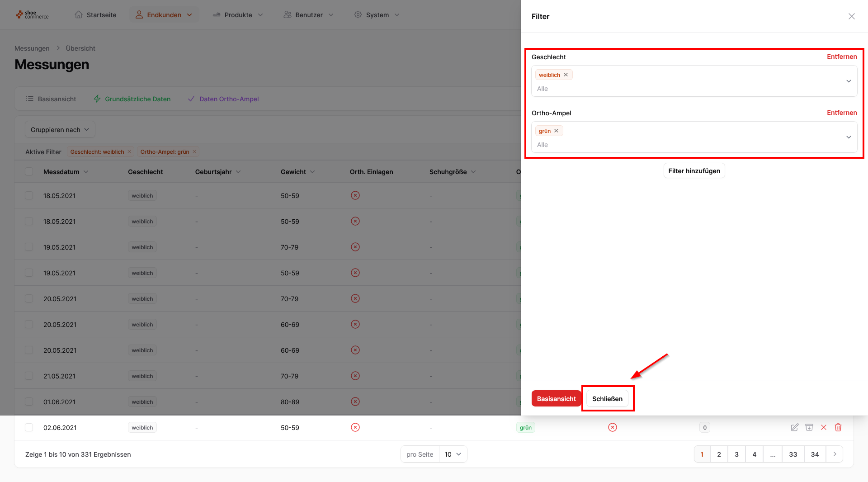Image resolution: width=868 pixels, height=482 pixels.
Task: Click the edit pencil icon in the 02.06.2021 row
Action: click(x=794, y=427)
